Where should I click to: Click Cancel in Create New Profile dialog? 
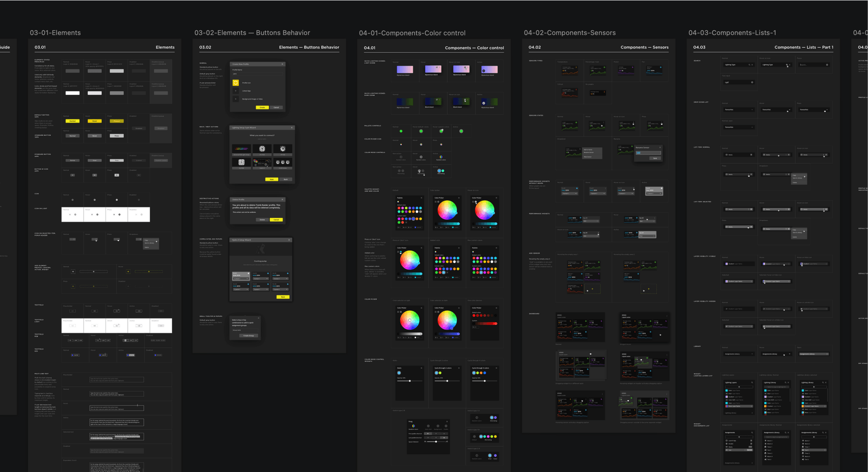click(x=276, y=108)
